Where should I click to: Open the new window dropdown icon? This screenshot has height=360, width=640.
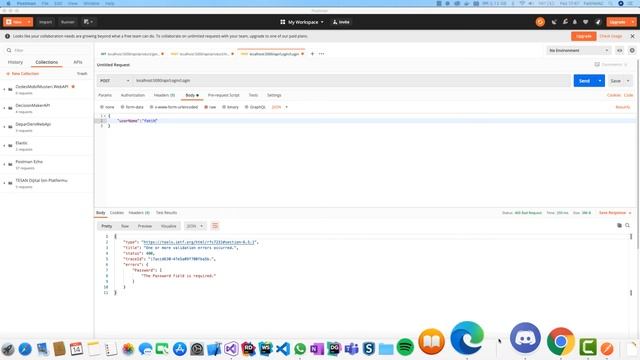(x=88, y=22)
